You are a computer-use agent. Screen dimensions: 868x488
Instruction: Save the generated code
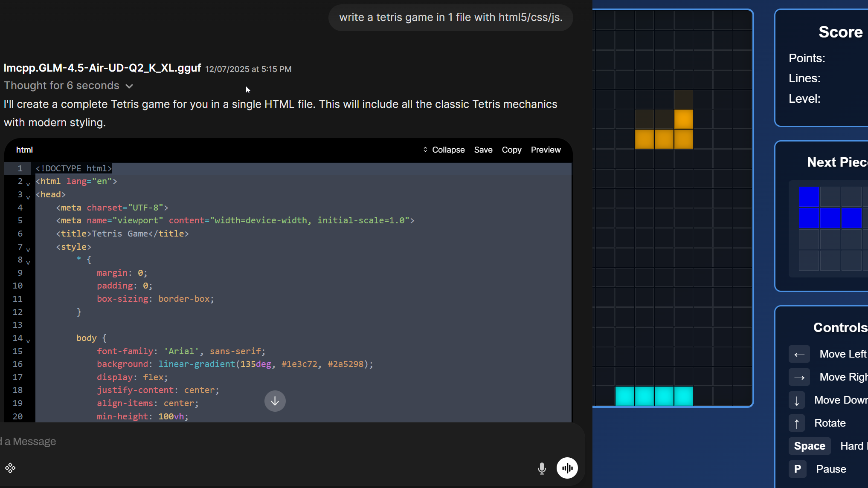pyautogui.click(x=483, y=150)
